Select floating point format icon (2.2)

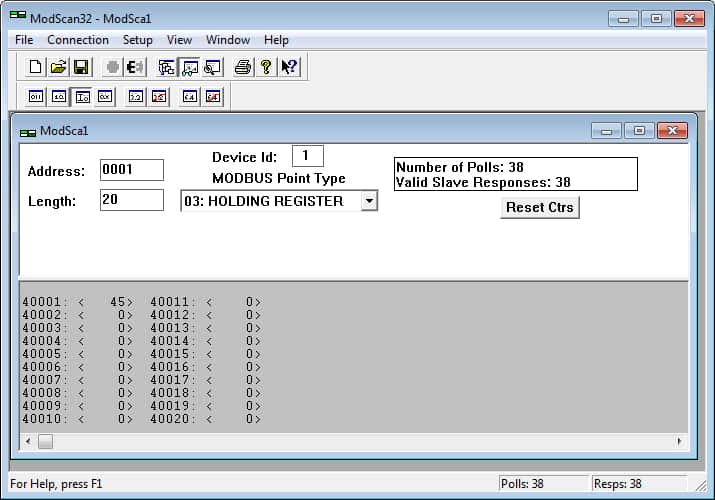136,97
